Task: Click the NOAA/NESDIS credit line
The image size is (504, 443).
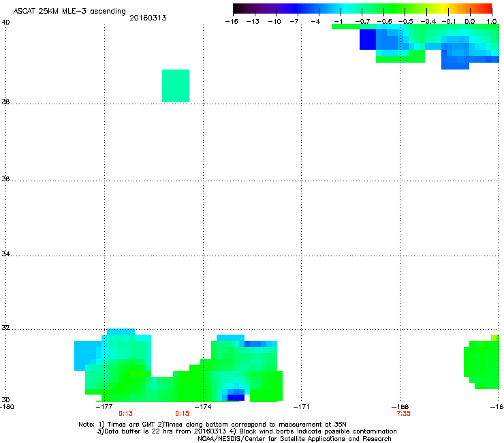Action: pos(294,438)
